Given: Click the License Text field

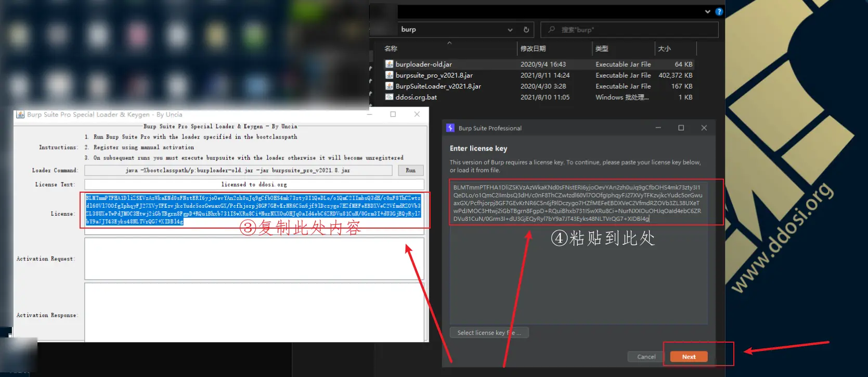Looking at the screenshot, I should click(254, 184).
